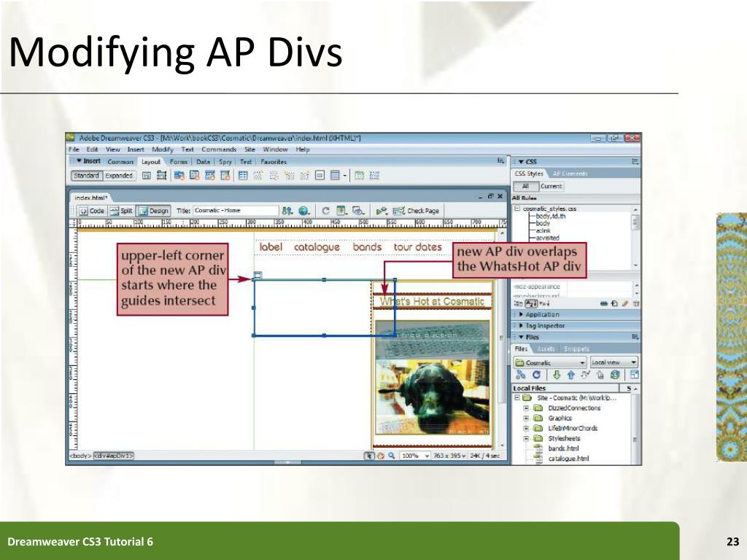Collapse the cosmatic_styles.css rule tree
The width and height of the screenshot is (747, 560).
(x=517, y=209)
